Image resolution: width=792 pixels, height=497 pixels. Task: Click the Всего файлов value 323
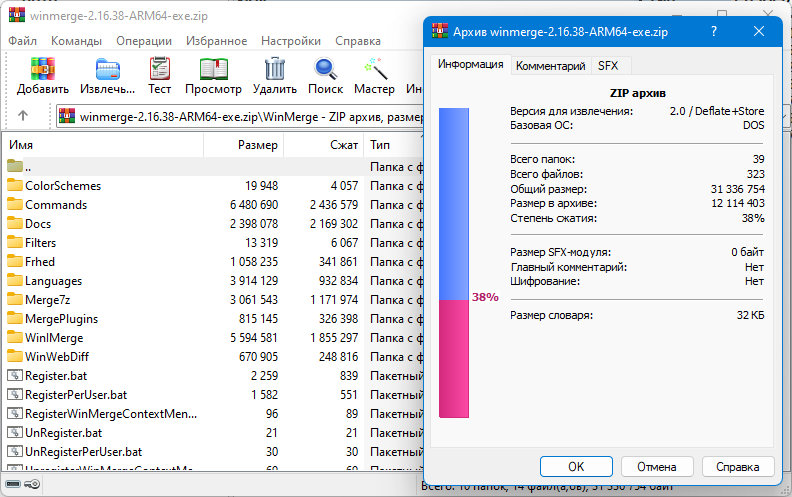[756, 174]
